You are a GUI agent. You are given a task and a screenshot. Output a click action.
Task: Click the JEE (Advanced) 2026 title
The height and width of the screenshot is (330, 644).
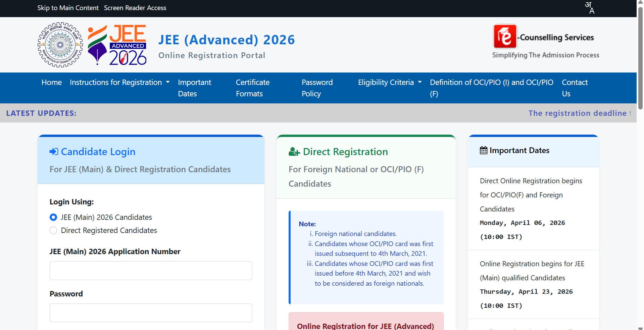click(227, 40)
